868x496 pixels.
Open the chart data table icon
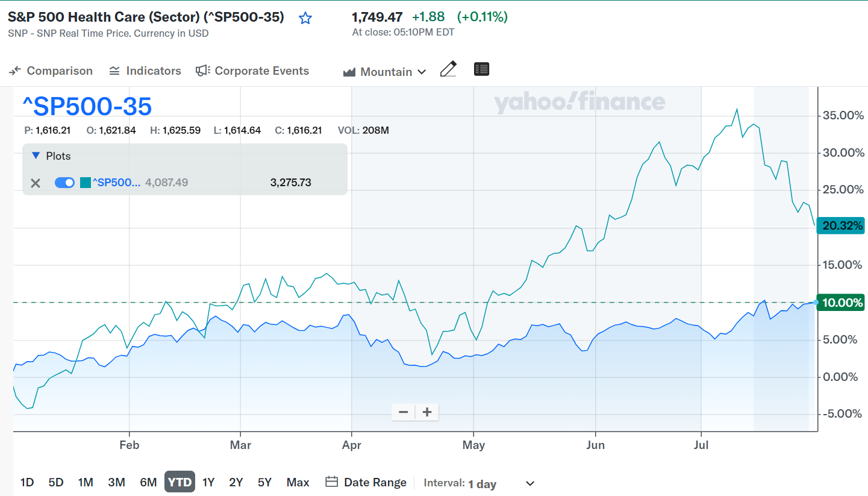point(481,69)
